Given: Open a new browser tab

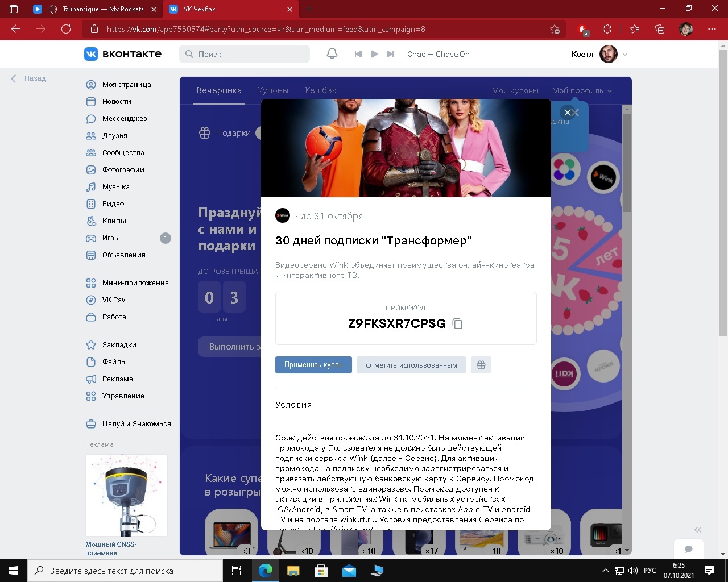Looking at the screenshot, I should click(x=309, y=9).
